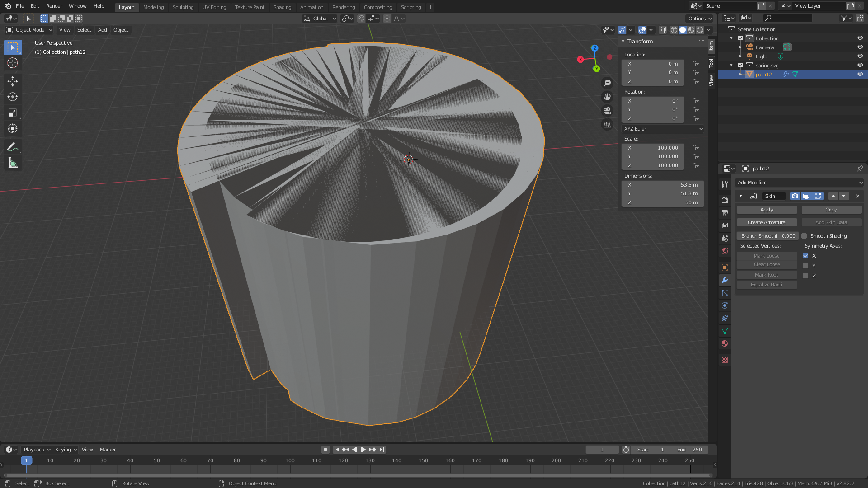Jump to timeline start frame button
Viewport: 868px width, 488px height.
pyautogui.click(x=336, y=450)
